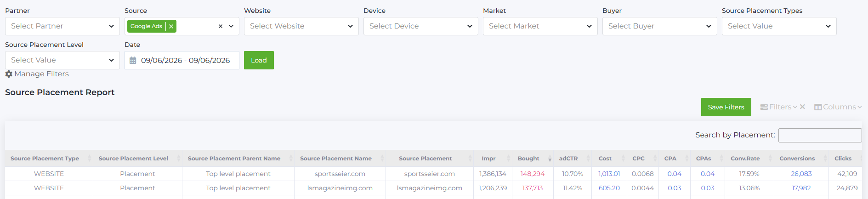Focus the Search by Placement field

coord(820,135)
